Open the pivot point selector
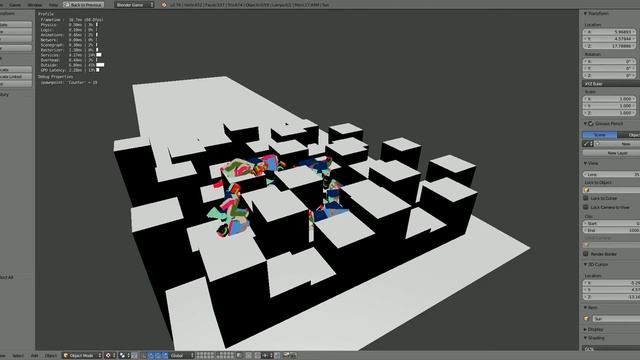Image resolution: width=640 pixels, height=360 pixels. (x=124, y=356)
